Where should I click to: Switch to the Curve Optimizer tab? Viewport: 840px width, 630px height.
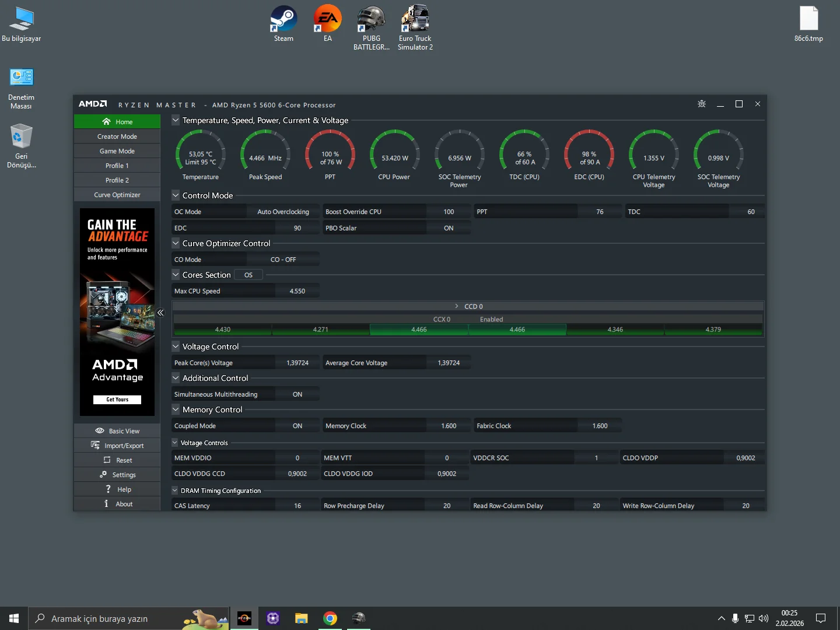tap(117, 195)
